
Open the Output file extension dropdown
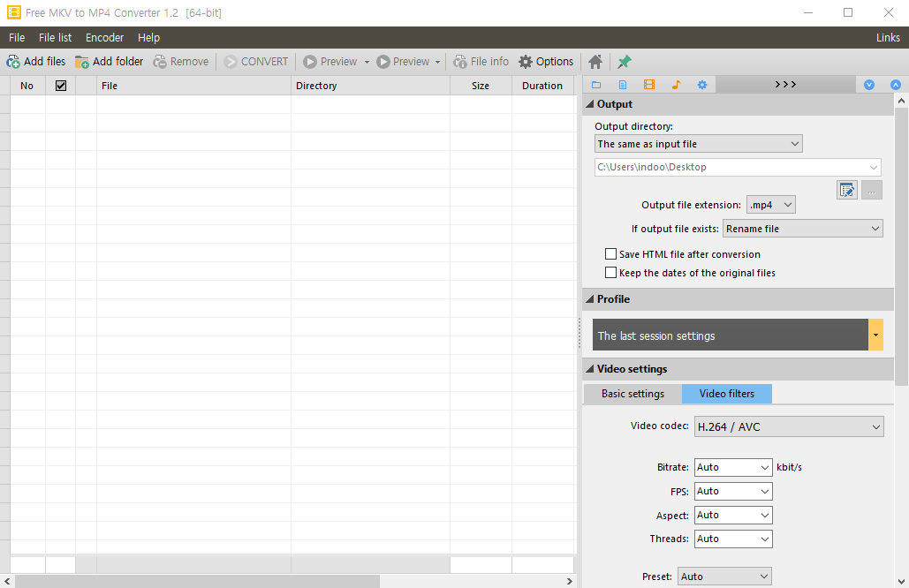pos(770,205)
